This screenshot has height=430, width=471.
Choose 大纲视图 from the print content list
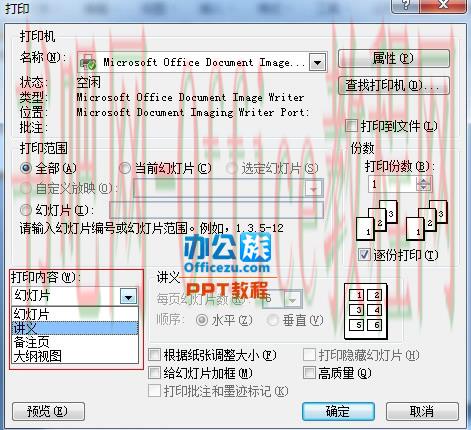(x=75, y=356)
